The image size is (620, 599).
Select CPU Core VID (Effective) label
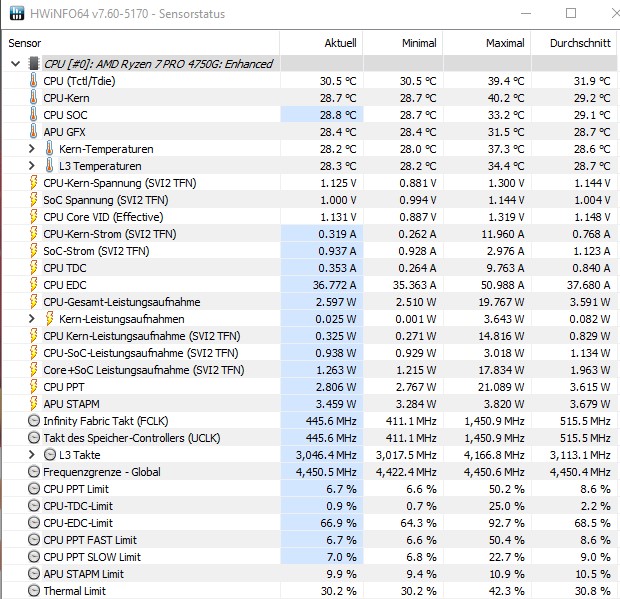click(103, 217)
